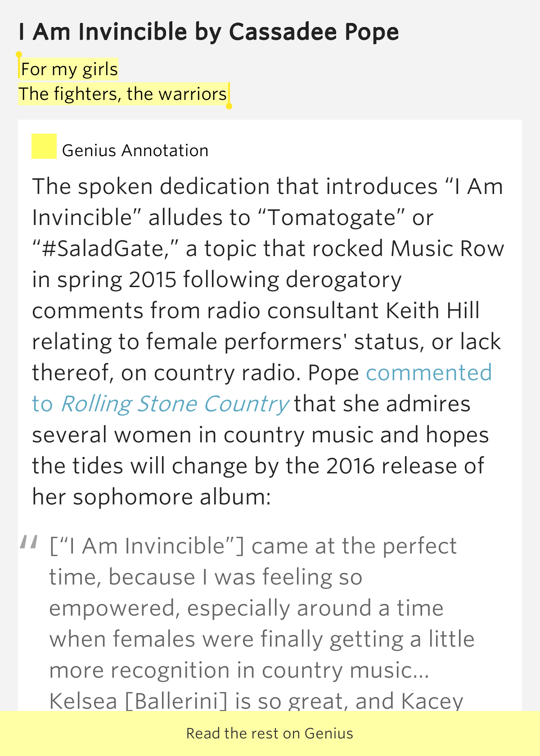This screenshot has width=540, height=756.
Task: Click the yellow square beside Genius Annotation
Action: [44, 147]
